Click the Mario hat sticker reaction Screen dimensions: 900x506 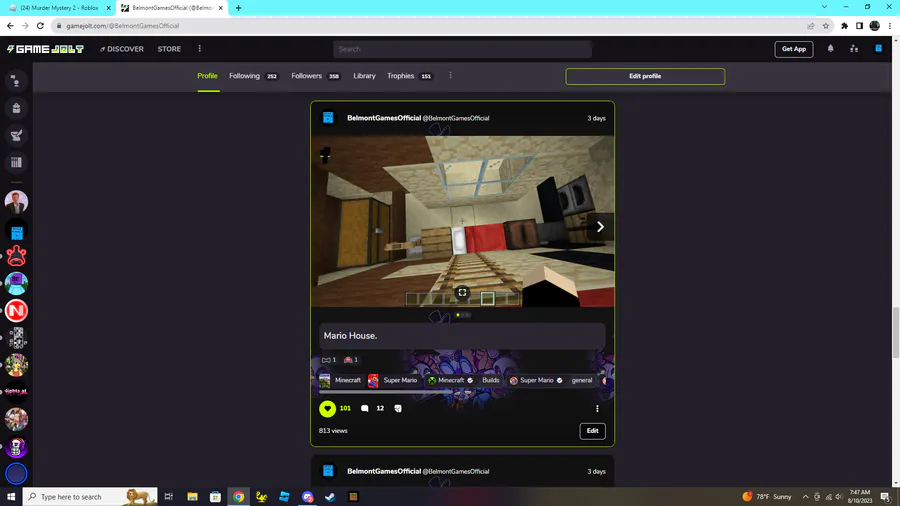[350, 360]
